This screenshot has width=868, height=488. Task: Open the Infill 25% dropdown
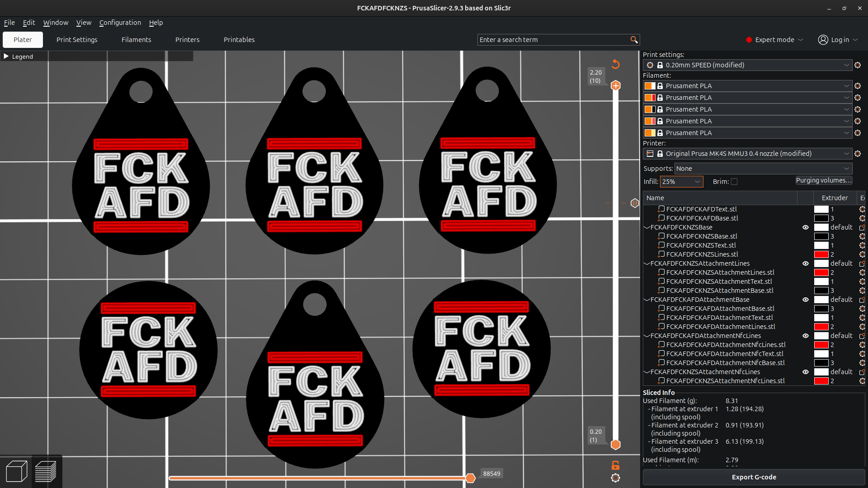tap(682, 182)
